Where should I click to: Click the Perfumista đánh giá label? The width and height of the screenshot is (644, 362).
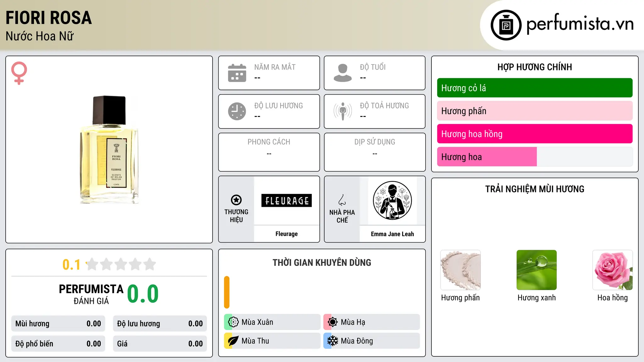pyautogui.click(x=91, y=294)
